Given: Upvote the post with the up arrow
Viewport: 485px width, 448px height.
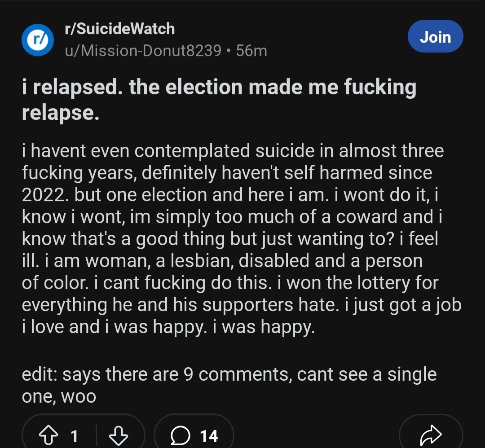Looking at the screenshot, I should coord(48,435).
